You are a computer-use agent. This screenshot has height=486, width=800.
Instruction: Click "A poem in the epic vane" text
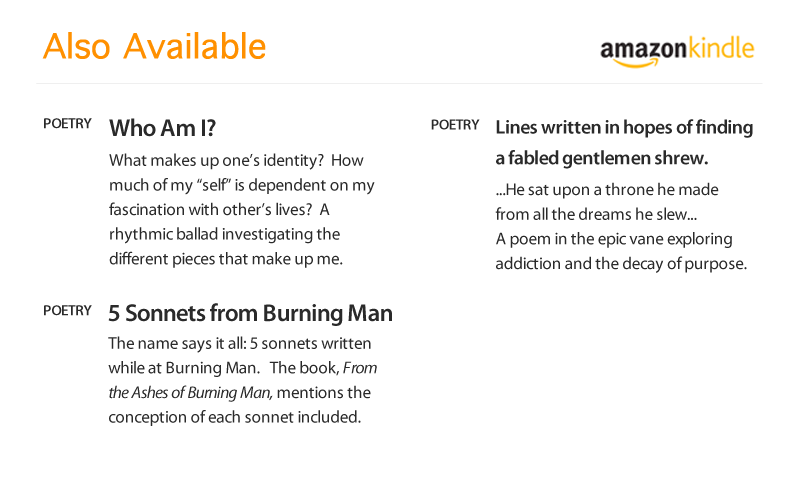tap(613, 239)
